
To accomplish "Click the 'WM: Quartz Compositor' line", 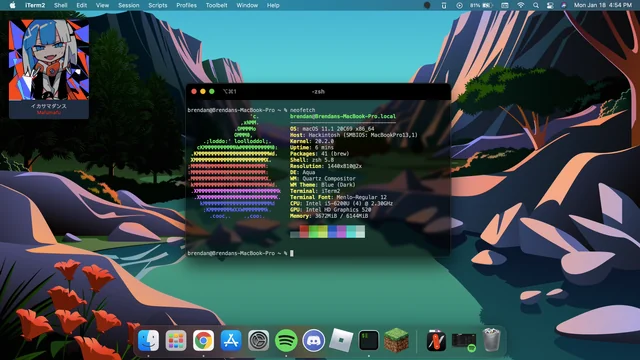I will 322,178.
